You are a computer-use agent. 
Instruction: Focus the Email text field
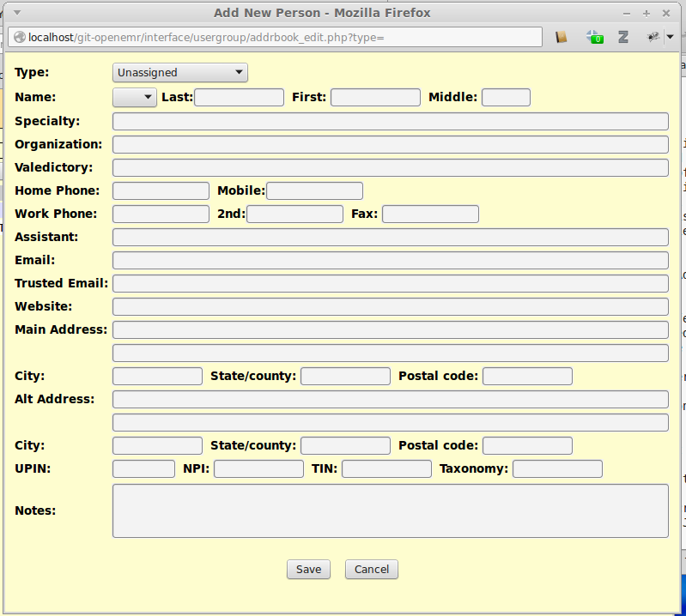tap(391, 260)
